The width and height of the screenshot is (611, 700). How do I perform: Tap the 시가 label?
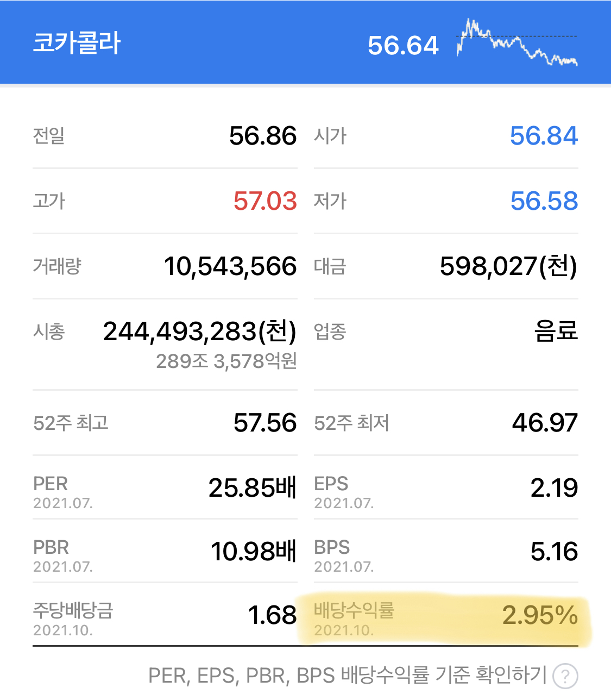tap(330, 136)
